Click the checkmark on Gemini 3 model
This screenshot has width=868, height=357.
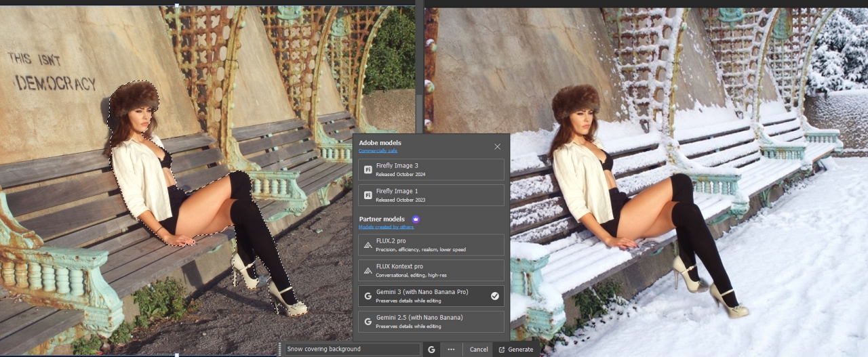495,296
